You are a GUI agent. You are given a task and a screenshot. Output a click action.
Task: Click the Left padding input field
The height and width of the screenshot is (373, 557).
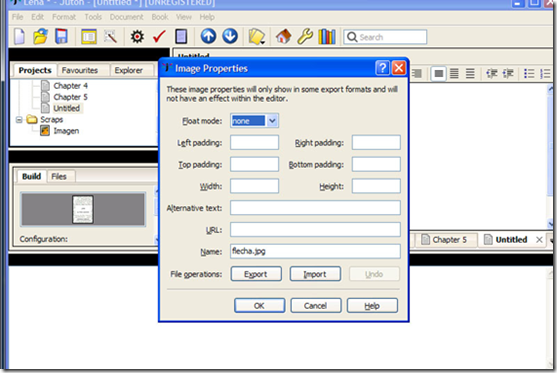point(254,142)
